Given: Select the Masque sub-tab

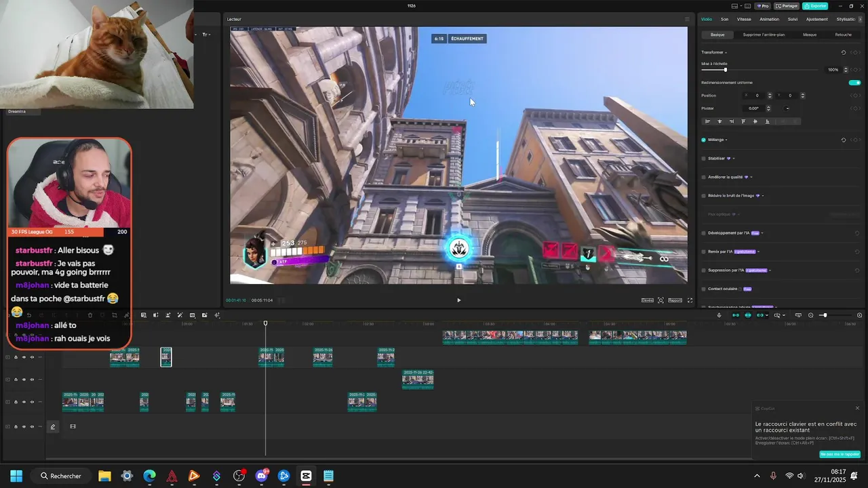Looking at the screenshot, I should (810, 35).
